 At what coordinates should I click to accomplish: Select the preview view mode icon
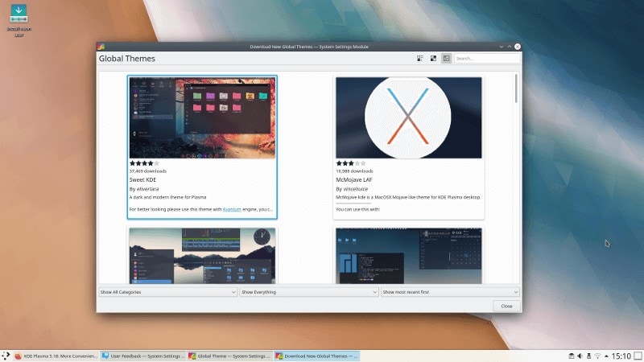(x=447, y=59)
